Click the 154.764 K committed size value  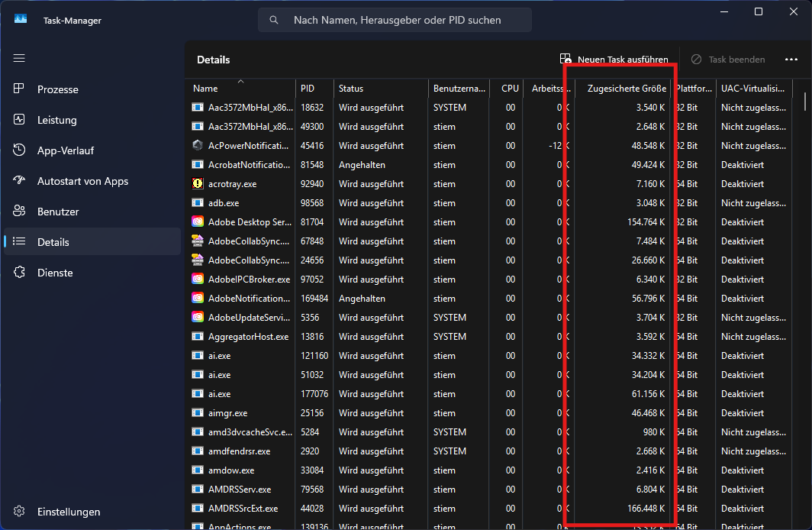point(646,221)
